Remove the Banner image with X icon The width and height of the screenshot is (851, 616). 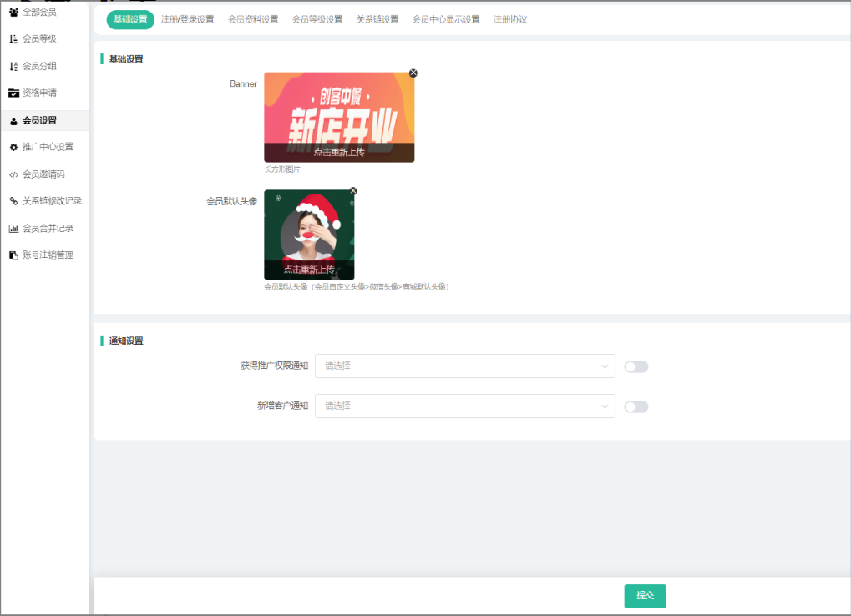[413, 73]
